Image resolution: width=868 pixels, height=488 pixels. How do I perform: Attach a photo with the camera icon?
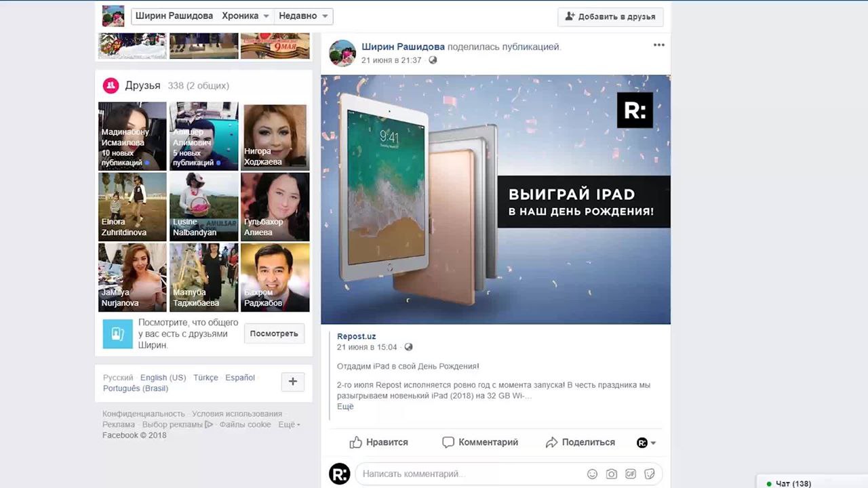611,474
